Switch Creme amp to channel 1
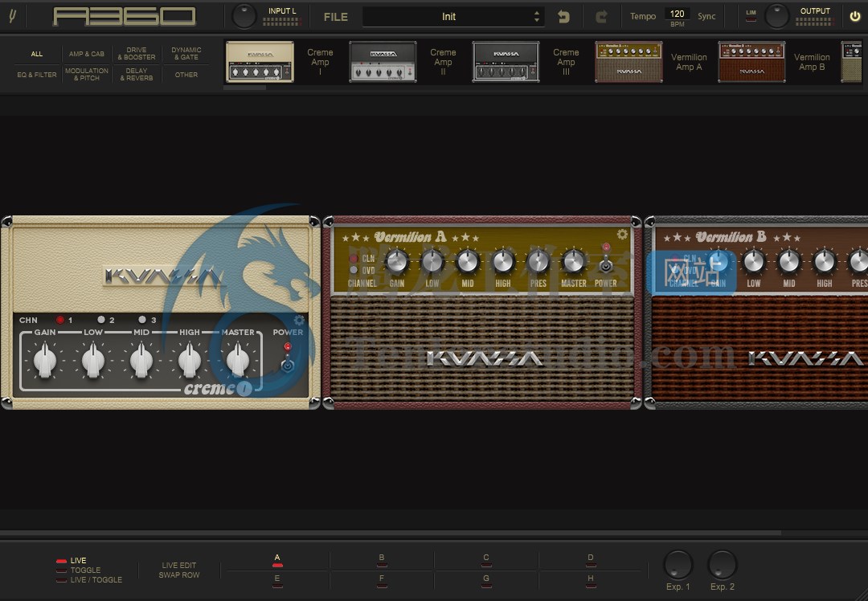 pyautogui.click(x=59, y=320)
